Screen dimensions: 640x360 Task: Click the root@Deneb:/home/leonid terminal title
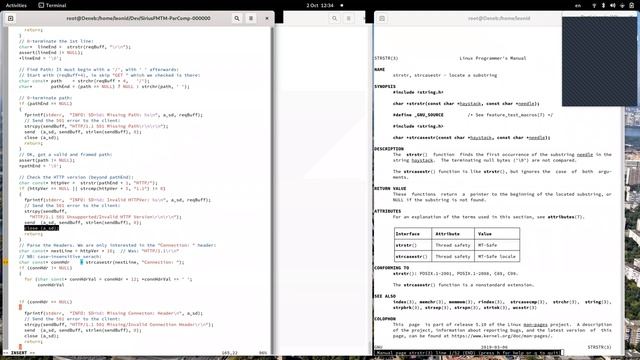pyautogui.click(x=499, y=18)
